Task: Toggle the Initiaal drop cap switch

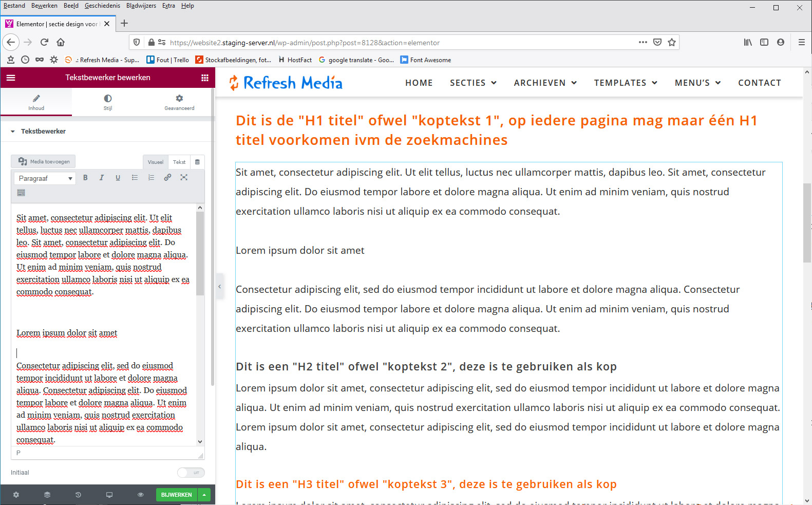Action: pyautogui.click(x=191, y=473)
